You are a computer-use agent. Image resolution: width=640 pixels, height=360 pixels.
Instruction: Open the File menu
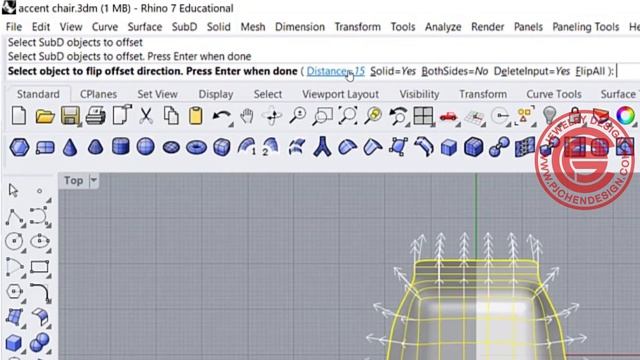point(14,27)
